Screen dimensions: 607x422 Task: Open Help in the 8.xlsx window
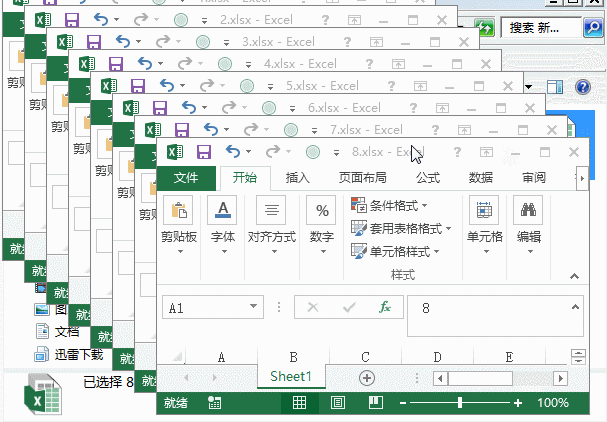[x=457, y=152]
